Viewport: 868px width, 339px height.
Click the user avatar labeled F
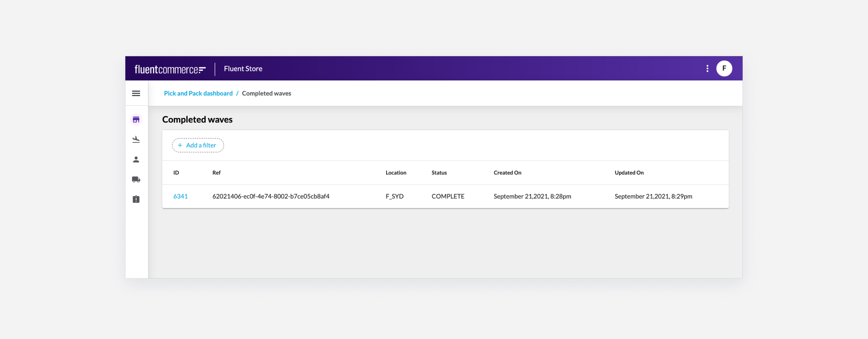coord(724,69)
